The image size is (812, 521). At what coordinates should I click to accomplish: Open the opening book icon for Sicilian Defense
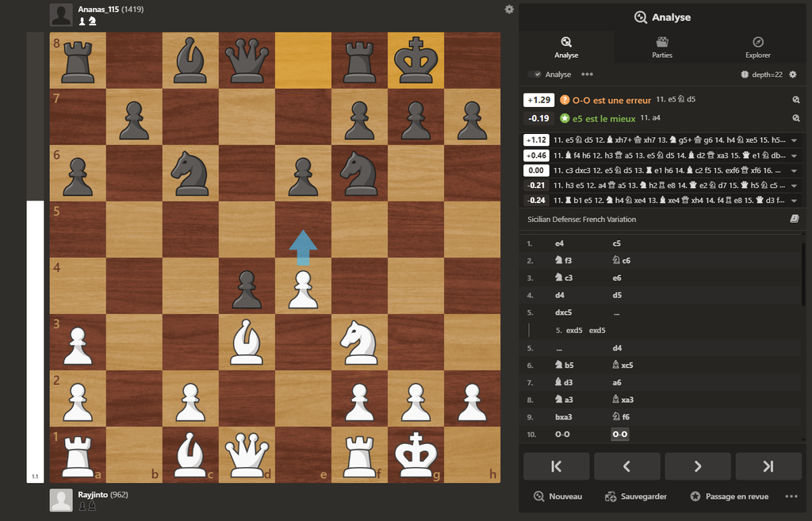point(794,219)
